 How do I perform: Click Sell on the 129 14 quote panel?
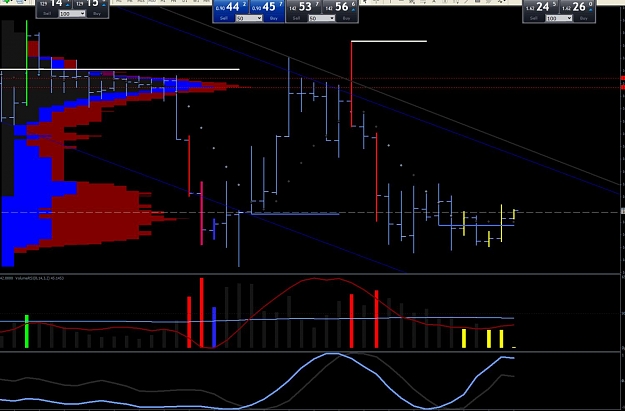point(47,14)
